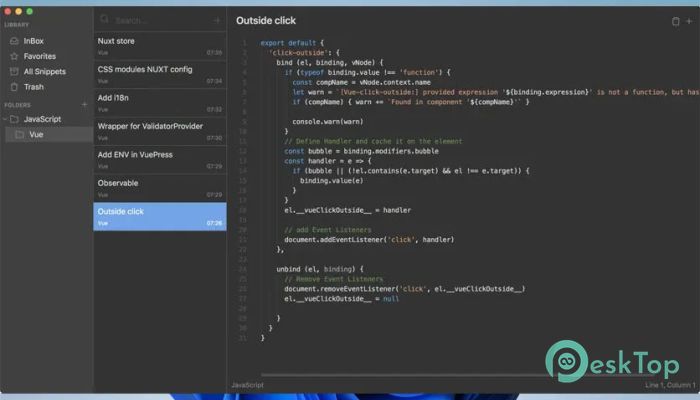Create new snippet with list plus icon
Screen dimensions: 700x400
217,21
